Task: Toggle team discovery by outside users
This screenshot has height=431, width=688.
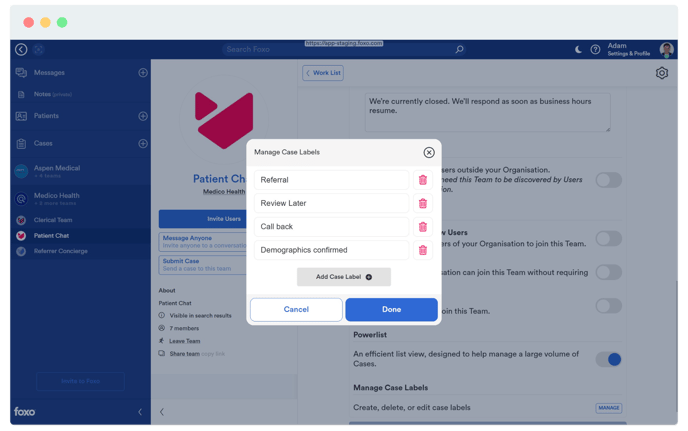Action: [x=608, y=180]
